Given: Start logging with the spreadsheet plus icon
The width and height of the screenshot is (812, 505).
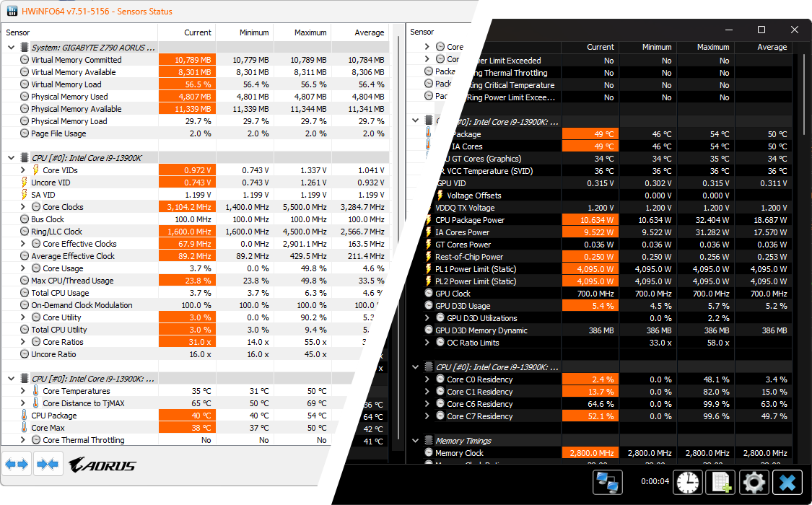Looking at the screenshot, I should click(720, 482).
